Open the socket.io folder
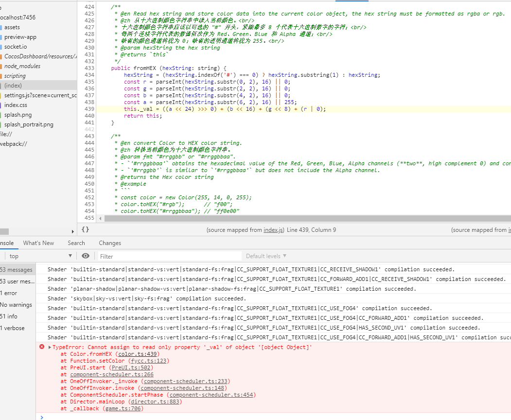The height and width of the screenshot is (420, 511). coord(16,47)
